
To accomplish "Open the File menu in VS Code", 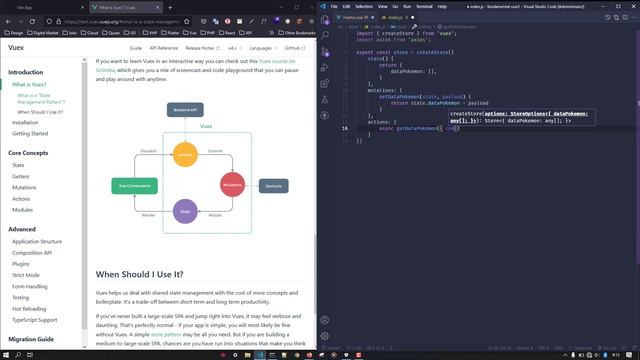I will (x=334, y=7).
